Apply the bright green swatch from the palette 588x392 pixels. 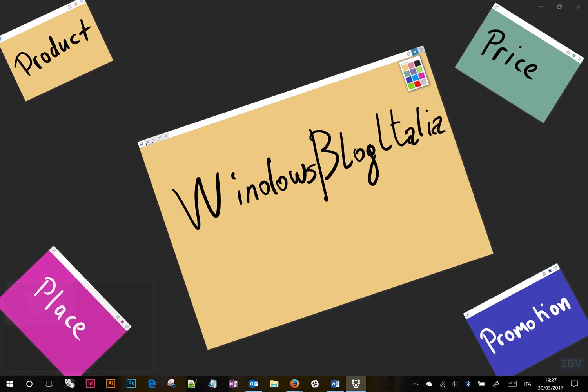411,86
